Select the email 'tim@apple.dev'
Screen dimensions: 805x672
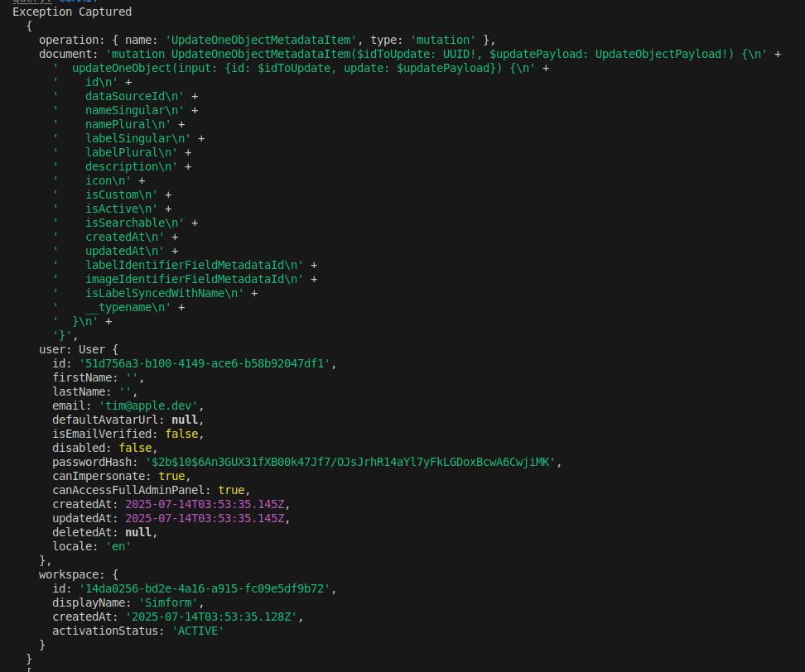[148, 406]
